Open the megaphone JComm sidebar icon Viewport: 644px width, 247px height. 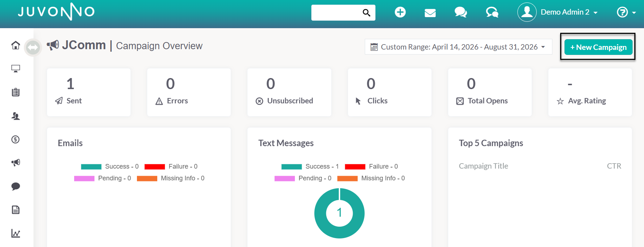(x=15, y=163)
